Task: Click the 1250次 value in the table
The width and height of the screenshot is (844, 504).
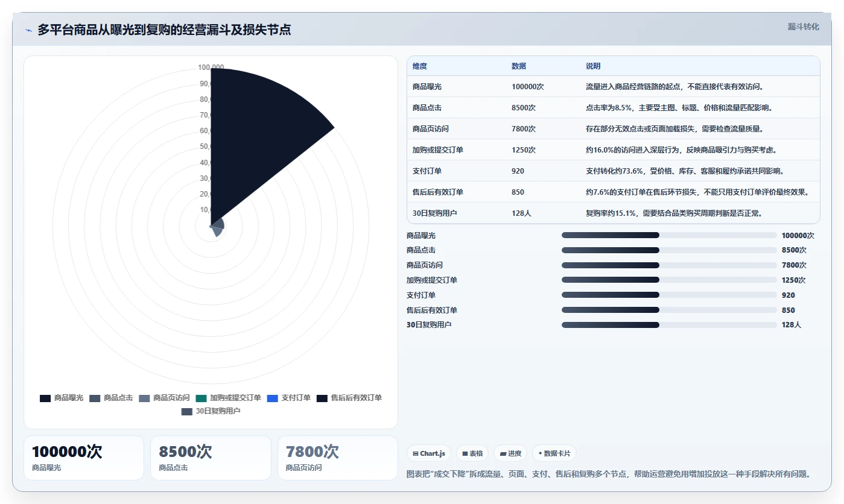Action: (524, 150)
